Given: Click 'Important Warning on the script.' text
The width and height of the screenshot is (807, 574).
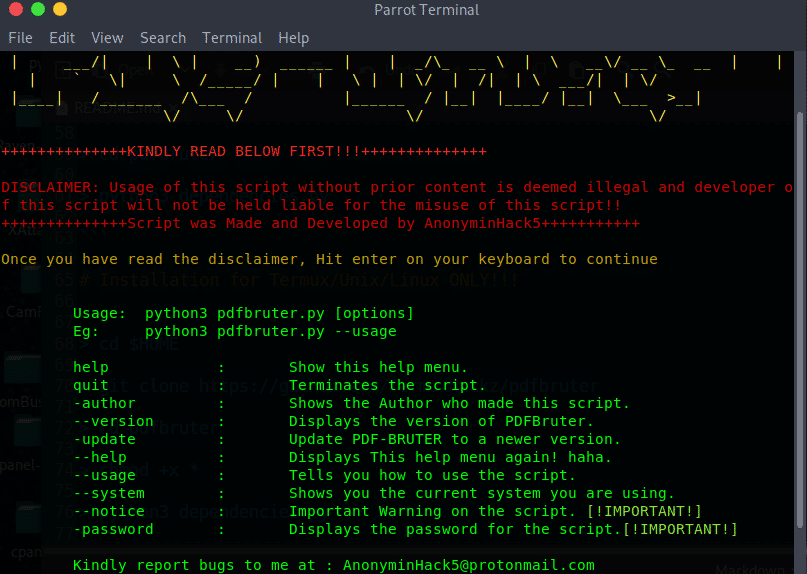Looking at the screenshot, I should click(x=432, y=512).
